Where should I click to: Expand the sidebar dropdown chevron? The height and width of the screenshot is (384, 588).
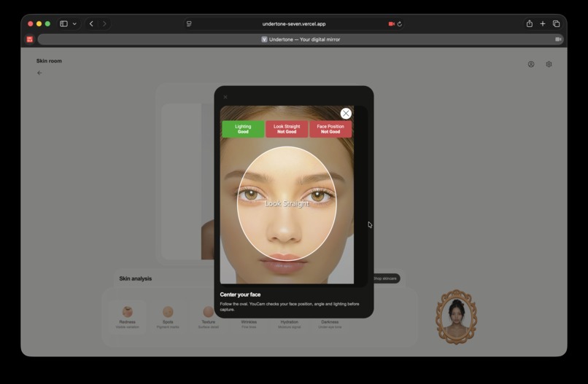tap(74, 23)
